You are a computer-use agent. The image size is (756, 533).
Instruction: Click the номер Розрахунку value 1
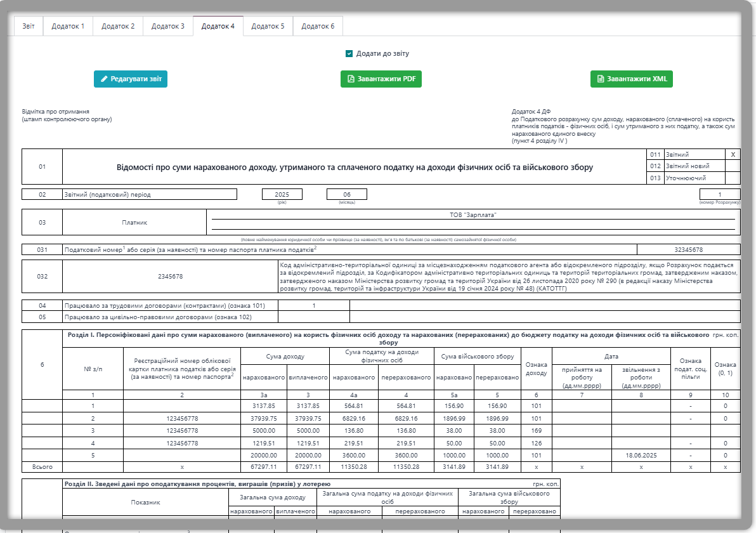point(720,194)
